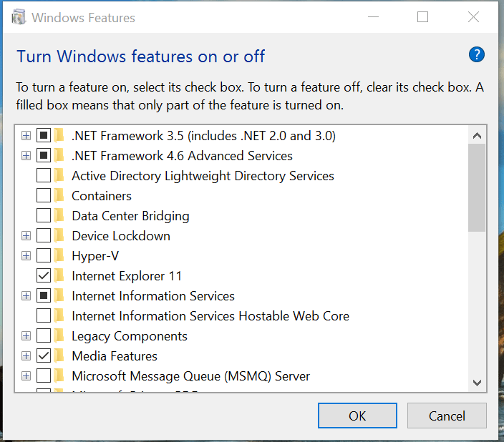Enable the Data Center Bridging checkbox

[44, 216]
